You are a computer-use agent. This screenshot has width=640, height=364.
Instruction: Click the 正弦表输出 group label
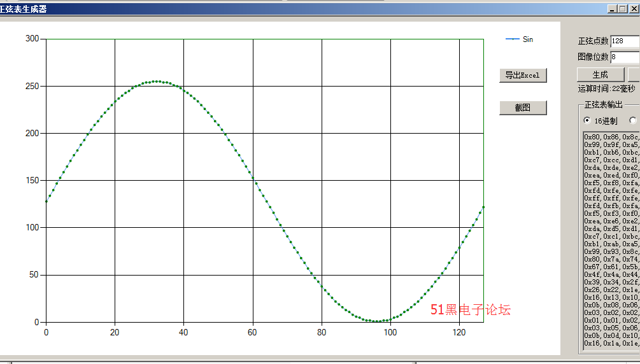tap(604, 105)
